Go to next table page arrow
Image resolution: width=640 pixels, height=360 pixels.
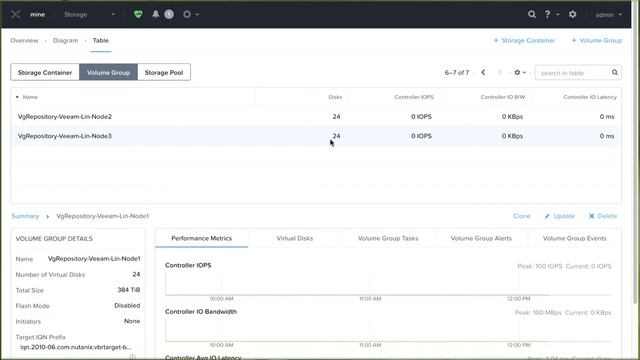pyautogui.click(x=500, y=72)
